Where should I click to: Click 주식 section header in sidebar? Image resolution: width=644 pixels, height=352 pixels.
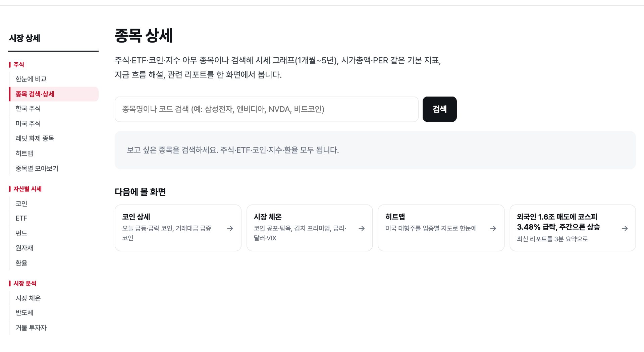pyautogui.click(x=19, y=65)
